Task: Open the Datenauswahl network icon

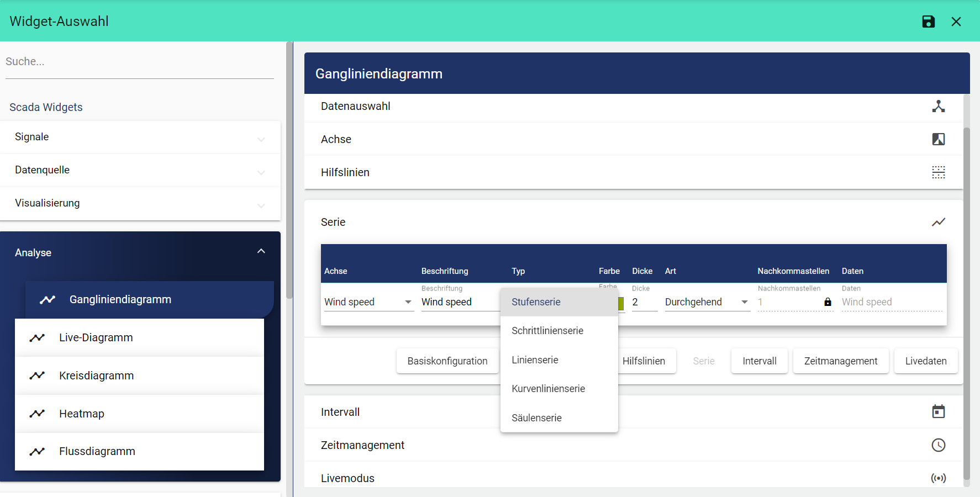Action: click(938, 106)
